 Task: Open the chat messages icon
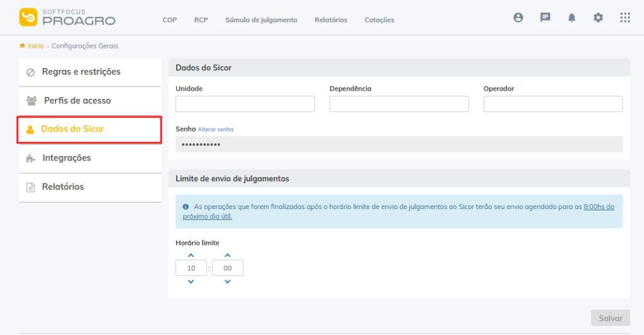tap(545, 18)
